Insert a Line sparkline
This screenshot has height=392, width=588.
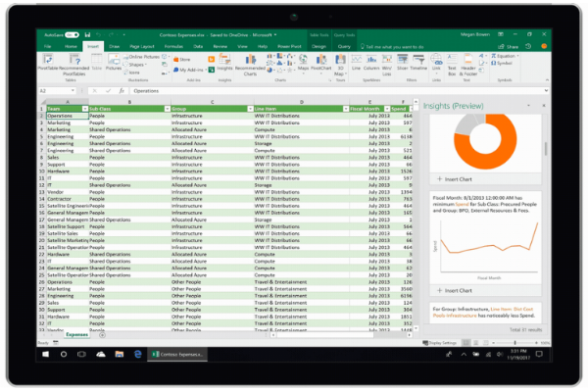[357, 63]
